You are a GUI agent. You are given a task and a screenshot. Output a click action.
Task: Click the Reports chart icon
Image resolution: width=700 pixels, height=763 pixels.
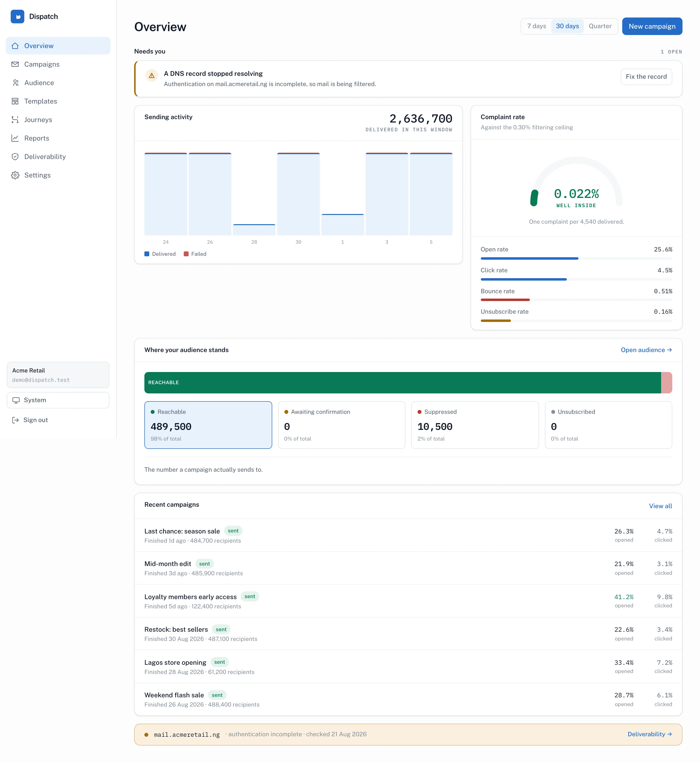[15, 138]
